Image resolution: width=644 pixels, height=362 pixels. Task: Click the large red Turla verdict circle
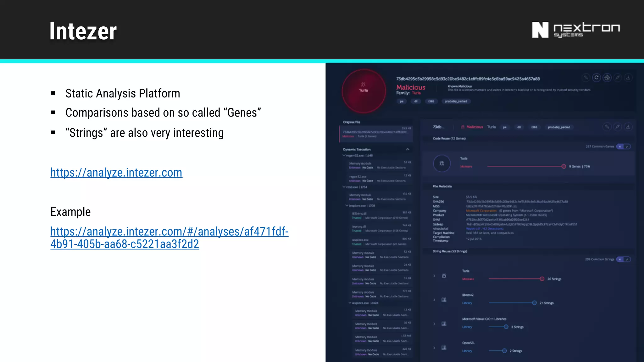click(364, 91)
